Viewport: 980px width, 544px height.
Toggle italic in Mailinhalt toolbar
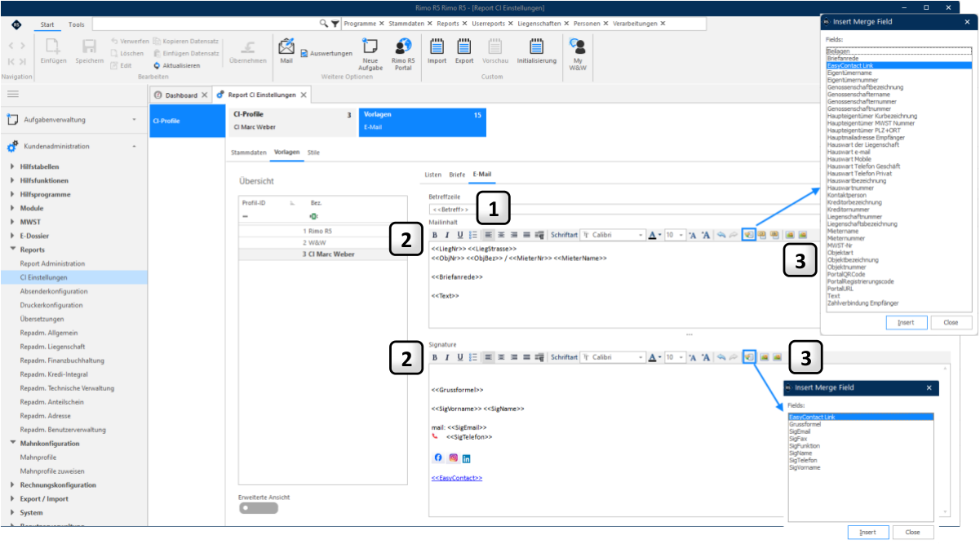(x=447, y=235)
